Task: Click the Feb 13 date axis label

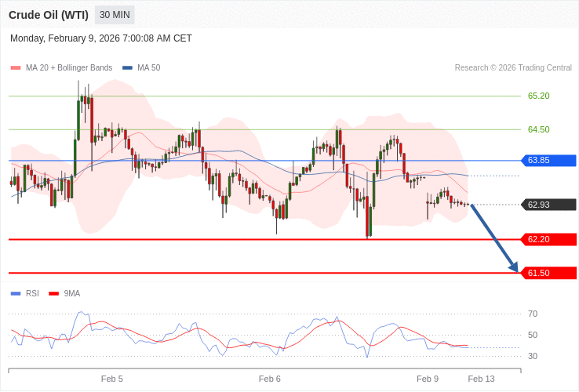Action: 481,379
